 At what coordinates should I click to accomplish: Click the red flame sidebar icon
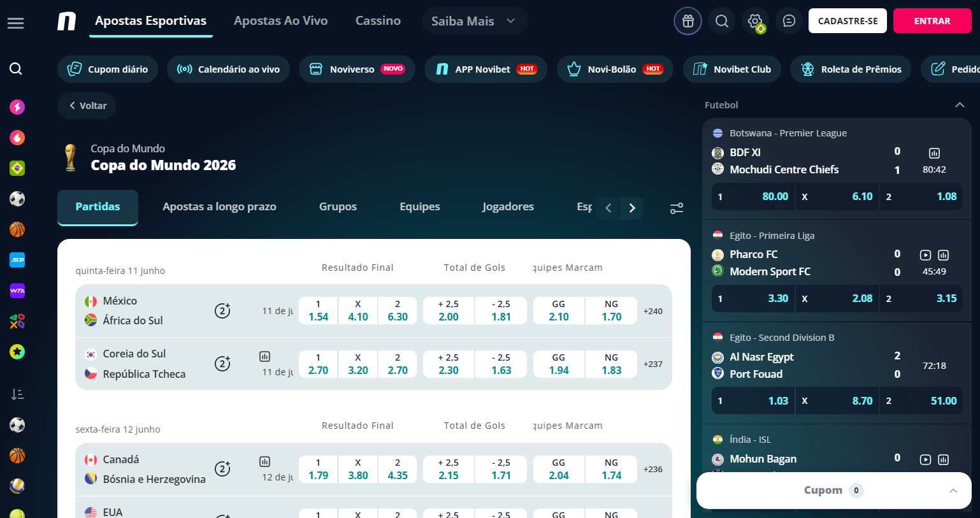pyautogui.click(x=17, y=137)
